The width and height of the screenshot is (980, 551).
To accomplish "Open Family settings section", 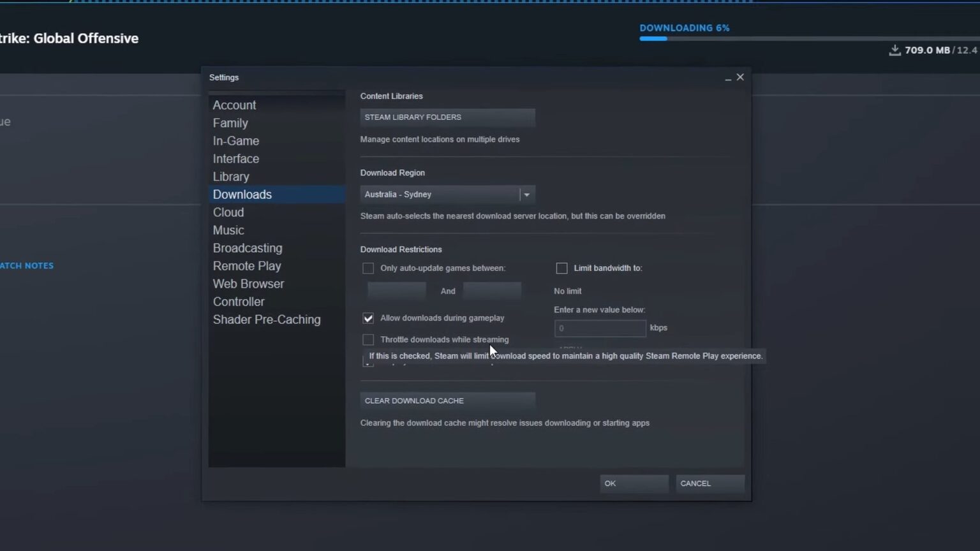I will (230, 122).
